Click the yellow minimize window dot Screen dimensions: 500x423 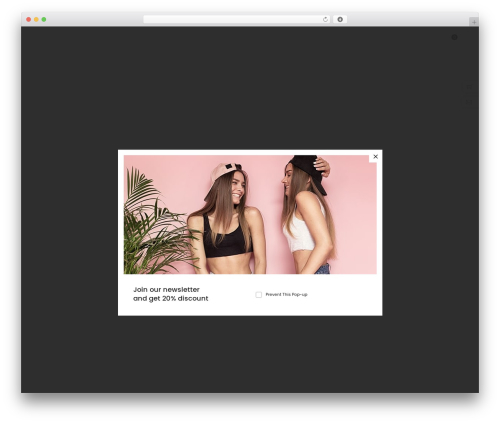pyautogui.click(x=36, y=20)
